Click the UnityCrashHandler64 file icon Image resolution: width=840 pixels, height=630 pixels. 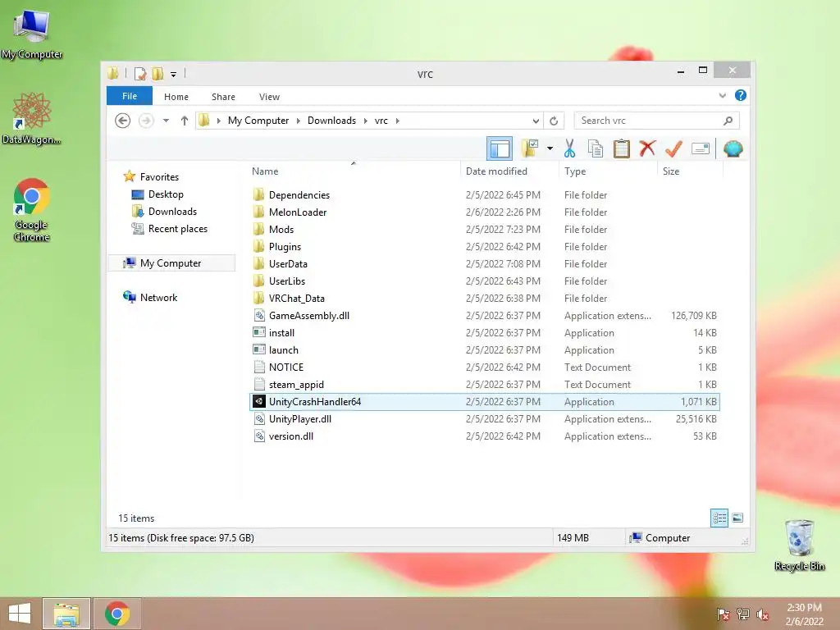(x=259, y=401)
